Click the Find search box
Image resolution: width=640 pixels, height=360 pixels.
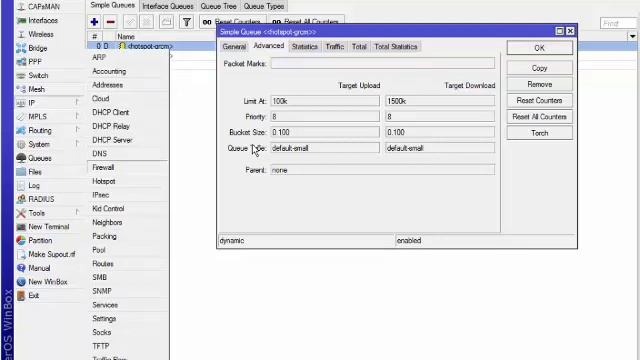click(x=618, y=23)
